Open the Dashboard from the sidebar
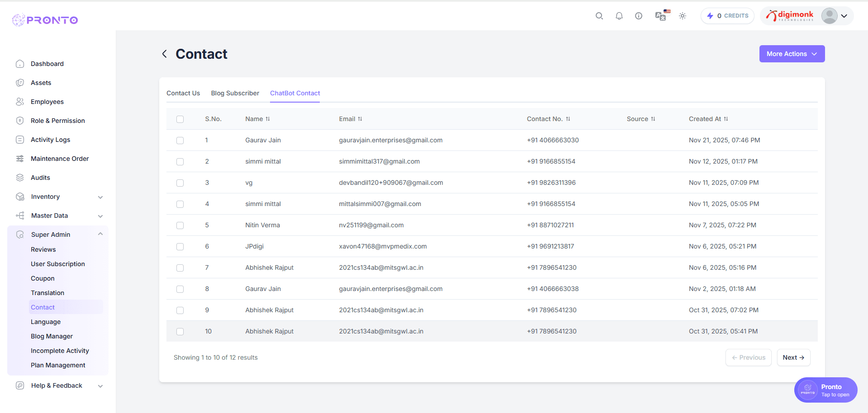The width and height of the screenshot is (868, 413). click(47, 63)
